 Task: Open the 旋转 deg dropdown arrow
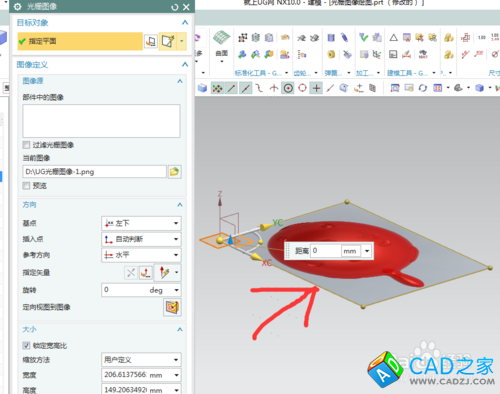coord(176,290)
